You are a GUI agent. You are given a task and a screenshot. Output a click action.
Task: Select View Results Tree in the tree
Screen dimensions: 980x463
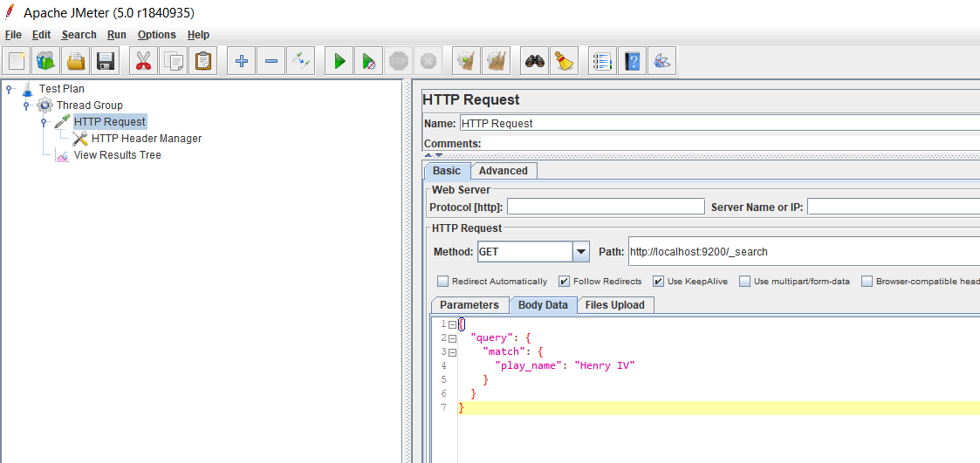pyautogui.click(x=118, y=155)
